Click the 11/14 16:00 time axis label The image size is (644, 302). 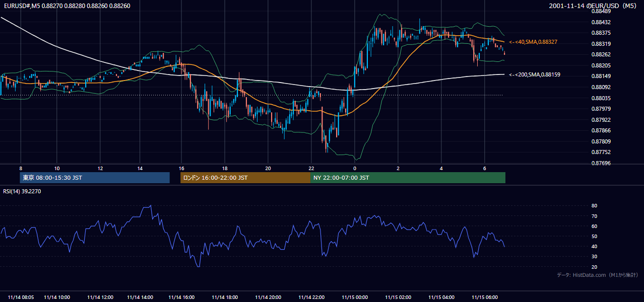[182, 297]
